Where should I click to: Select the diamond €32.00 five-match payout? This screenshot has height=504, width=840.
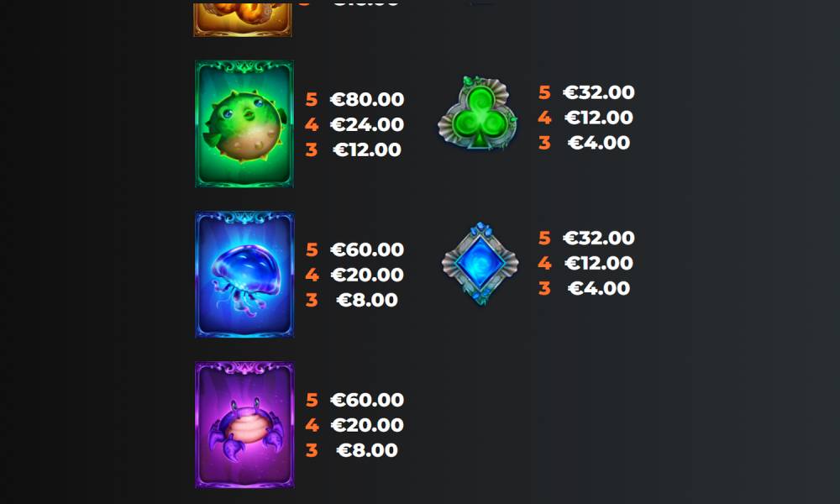pos(598,238)
